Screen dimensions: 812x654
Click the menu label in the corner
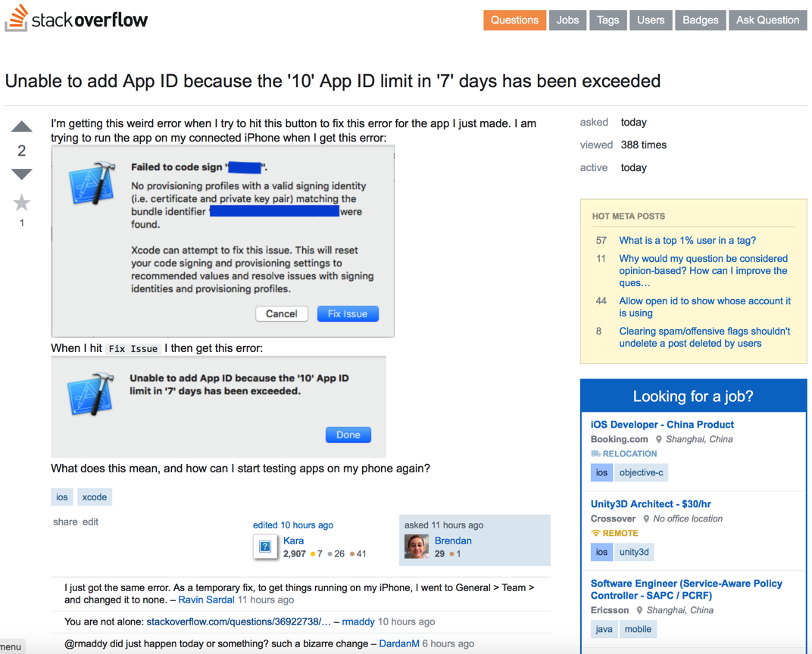[x=11, y=646]
